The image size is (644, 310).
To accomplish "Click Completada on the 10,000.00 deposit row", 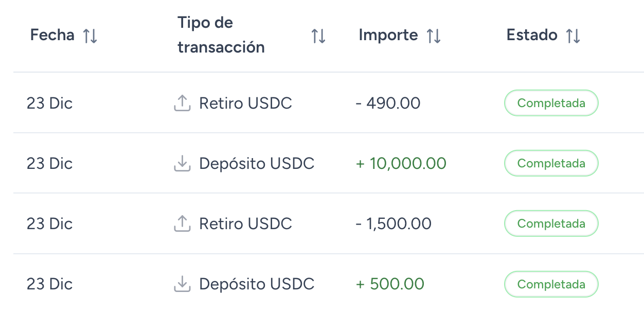I will click(x=551, y=163).
